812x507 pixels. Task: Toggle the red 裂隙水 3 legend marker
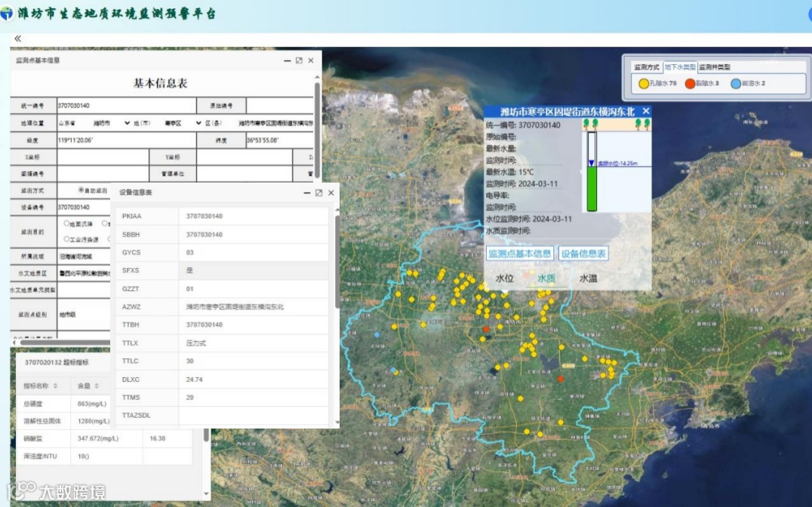pyautogui.click(x=690, y=83)
